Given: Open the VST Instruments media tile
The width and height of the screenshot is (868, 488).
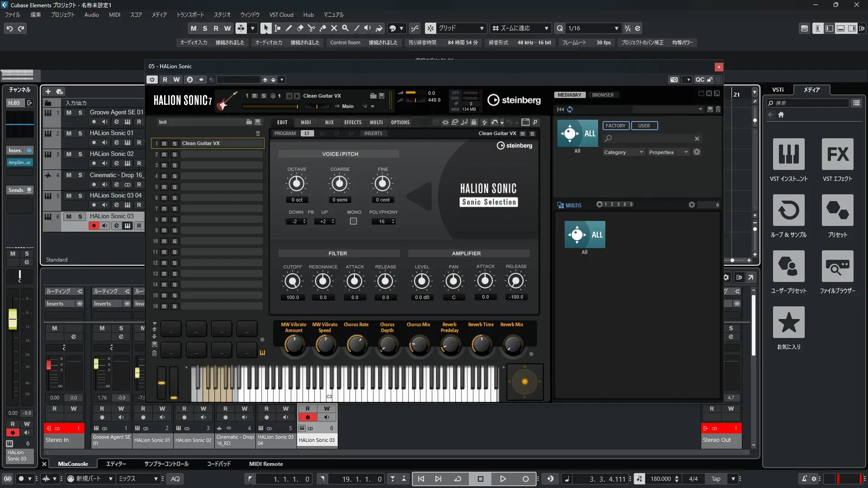Looking at the screenshot, I should (x=788, y=155).
